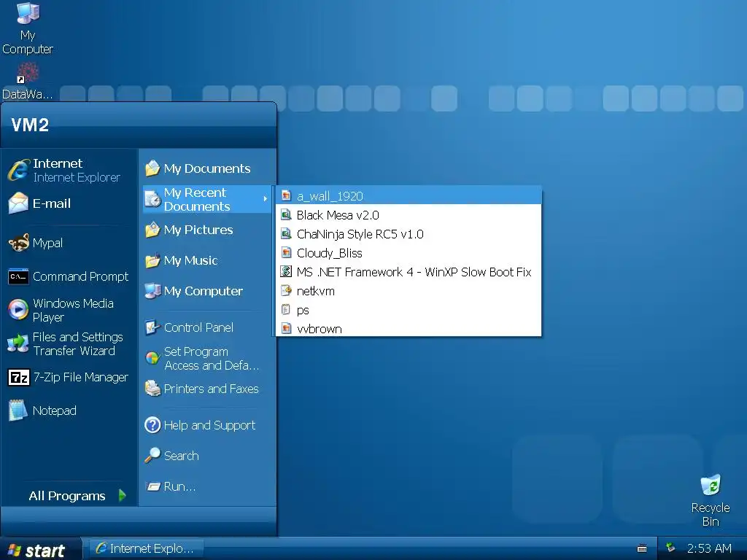Switch to Internet Explo... taskbar button
747x560 pixels.
point(145,548)
